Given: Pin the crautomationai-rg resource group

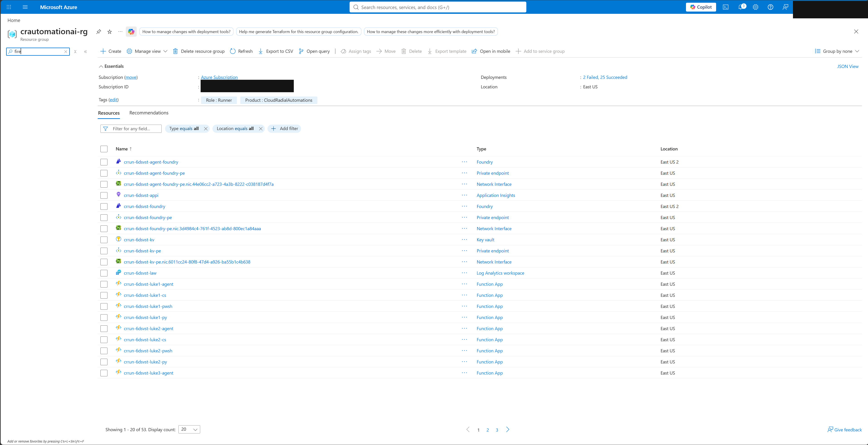Looking at the screenshot, I should (x=99, y=32).
